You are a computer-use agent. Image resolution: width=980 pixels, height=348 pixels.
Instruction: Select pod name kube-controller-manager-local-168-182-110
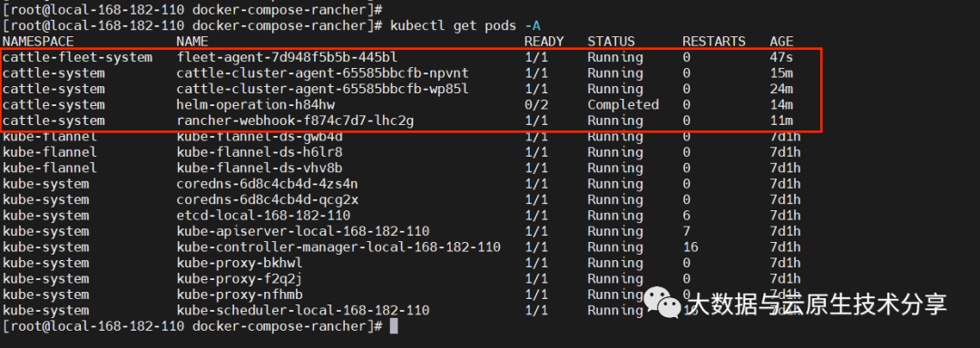click(338, 247)
